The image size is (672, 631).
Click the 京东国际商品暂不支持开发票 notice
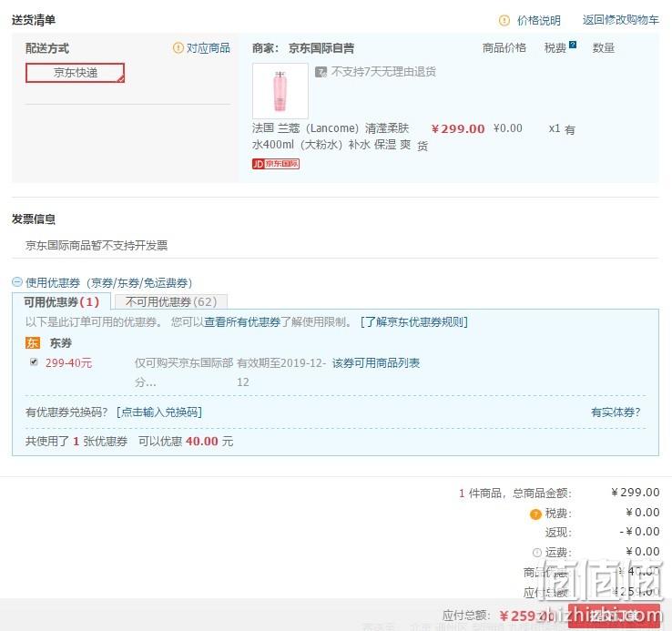coord(97,245)
